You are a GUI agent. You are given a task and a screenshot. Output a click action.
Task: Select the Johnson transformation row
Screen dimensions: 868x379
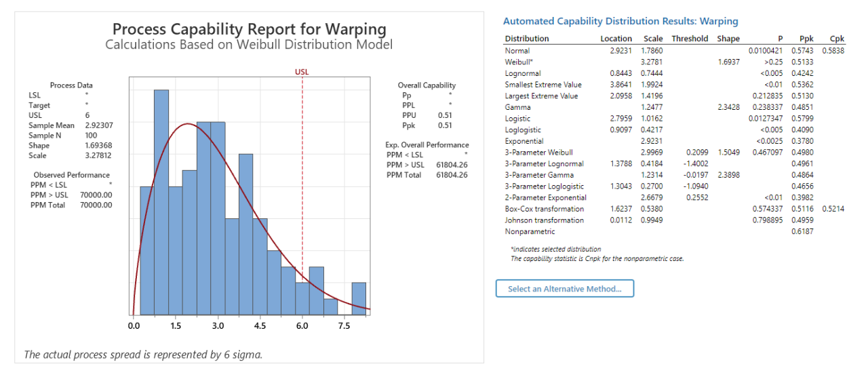click(544, 220)
